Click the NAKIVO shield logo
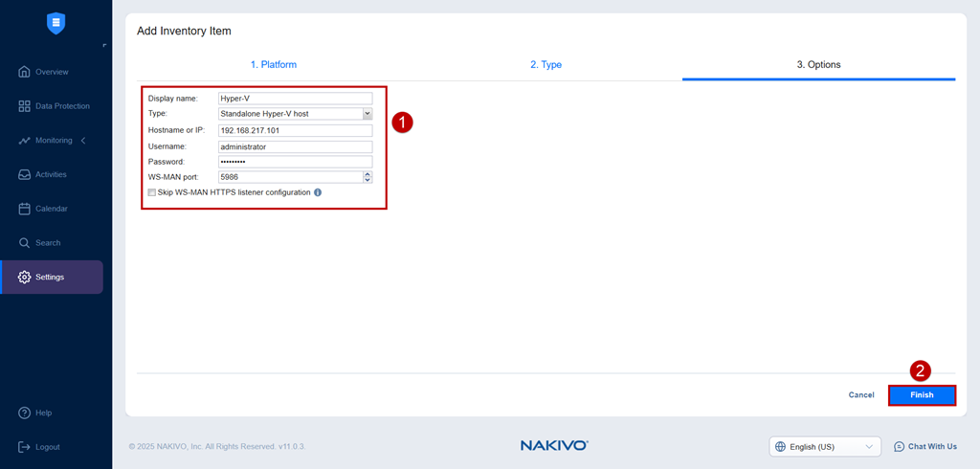Image resolution: width=980 pixels, height=469 pixels. coord(56,23)
